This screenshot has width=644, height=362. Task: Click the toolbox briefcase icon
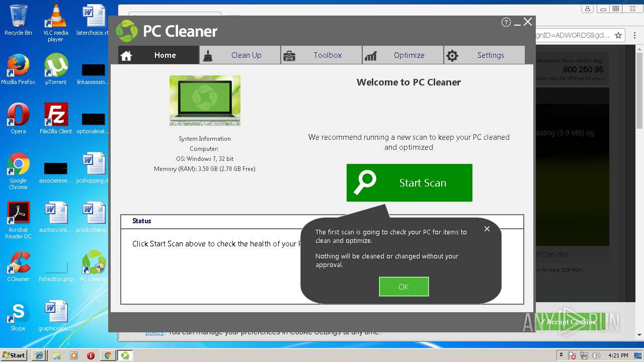[289, 56]
